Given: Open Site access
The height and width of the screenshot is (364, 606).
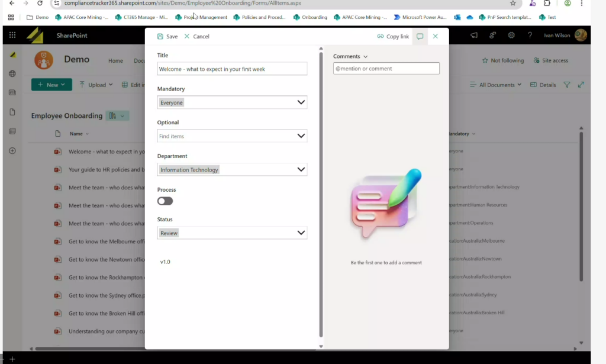Looking at the screenshot, I should pos(551,60).
